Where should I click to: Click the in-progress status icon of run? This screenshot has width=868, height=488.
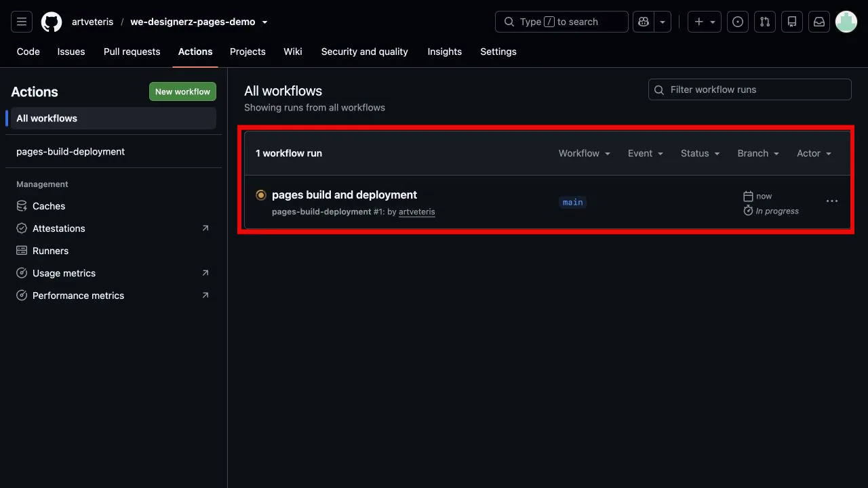261,195
